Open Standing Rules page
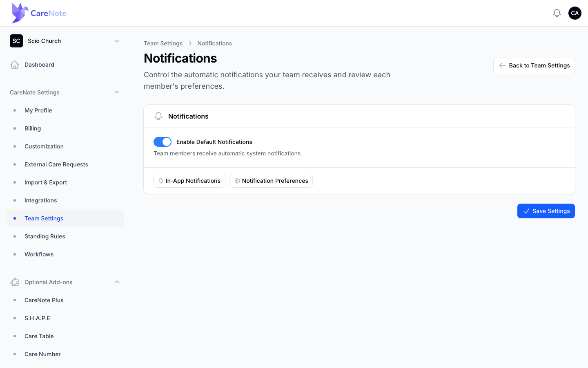588x368 pixels. coord(65,236)
